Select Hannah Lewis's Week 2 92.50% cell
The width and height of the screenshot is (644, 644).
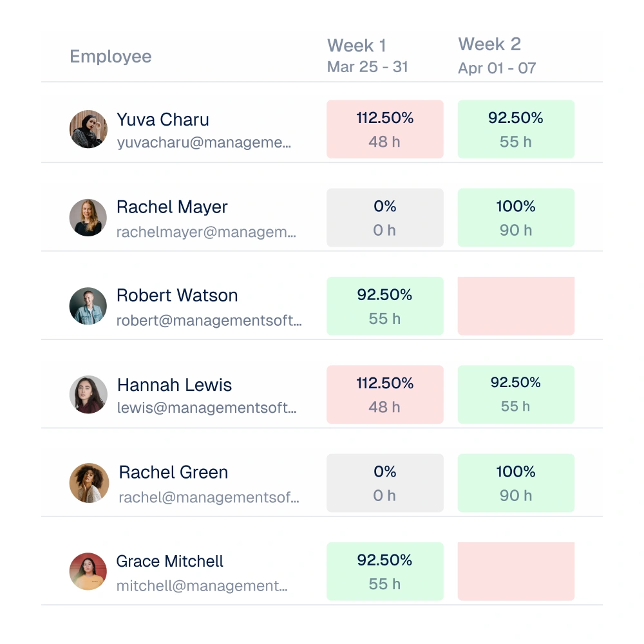516,394
